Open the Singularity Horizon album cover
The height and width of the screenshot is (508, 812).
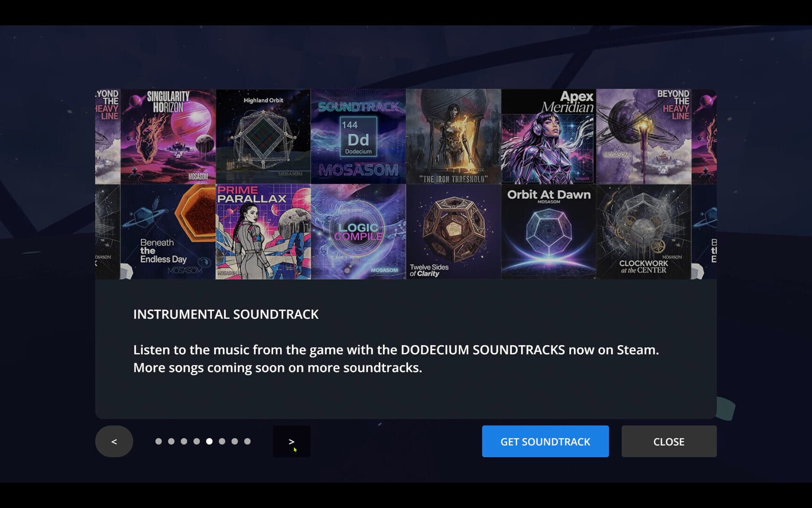pos(168,136)
